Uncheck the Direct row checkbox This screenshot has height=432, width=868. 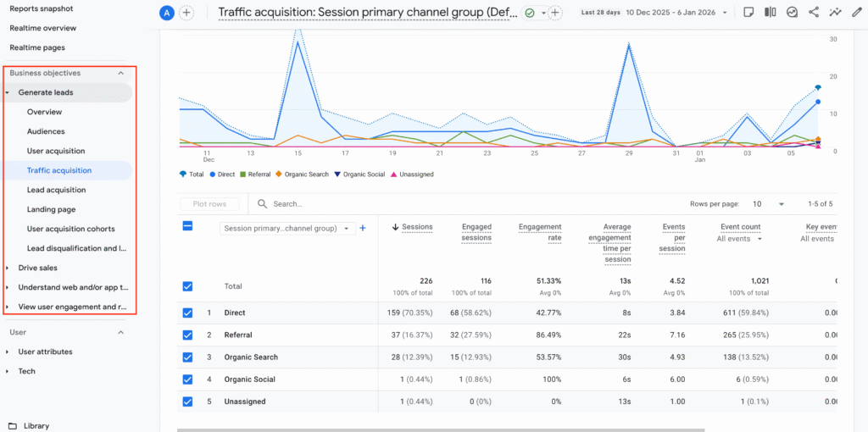(187, 313)
